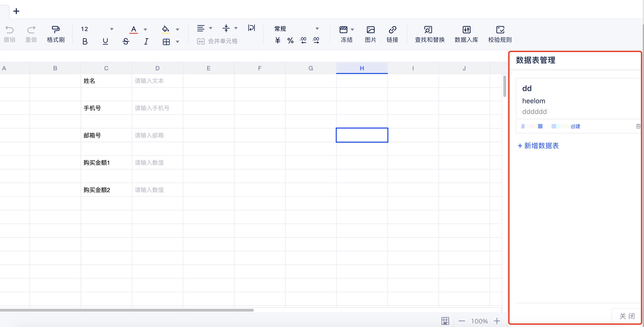Click the zoom in plus button
This screenshot has height=327, width=644.
pyautogui.click(x=497, y=321)
